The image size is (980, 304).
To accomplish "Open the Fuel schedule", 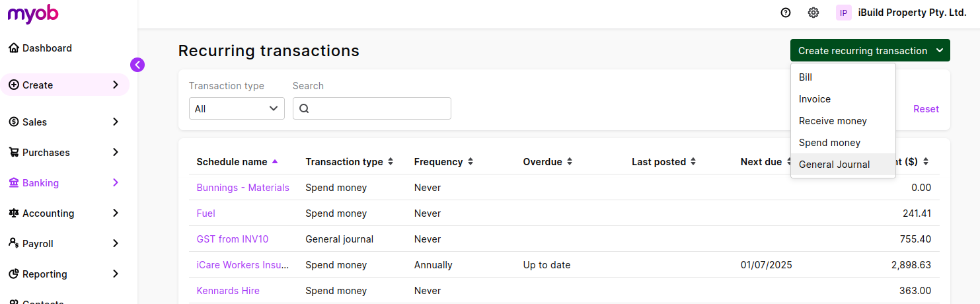I will (x=206, y=213).
